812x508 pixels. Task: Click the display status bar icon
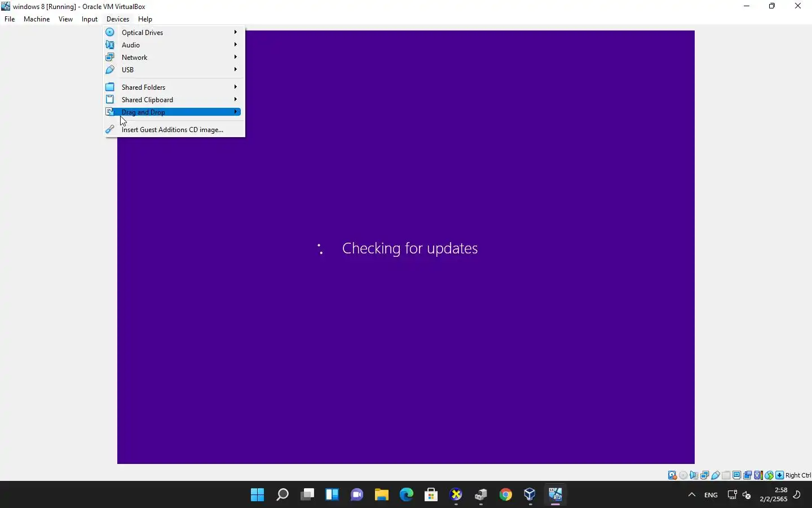pyautogui.click(x=737, y=475)
